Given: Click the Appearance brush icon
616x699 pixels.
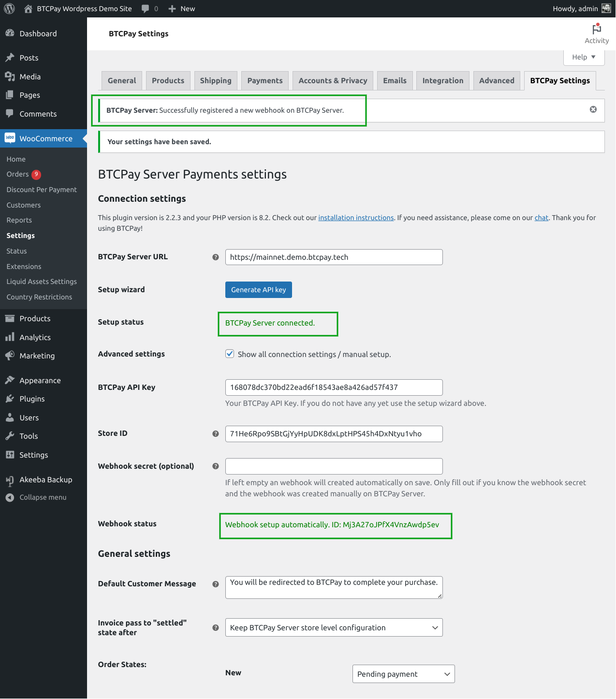Looking at the screenshot, I should 10,380.
